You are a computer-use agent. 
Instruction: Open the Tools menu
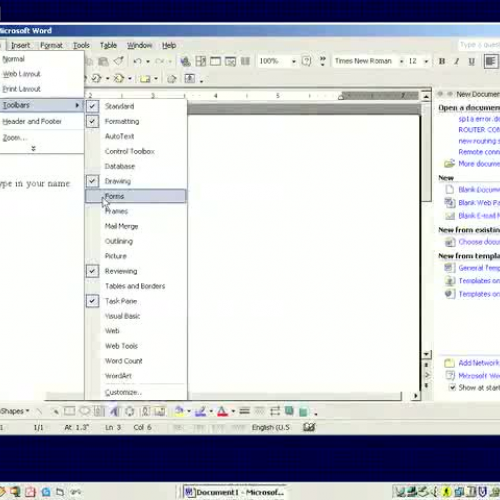pos(81,45)
